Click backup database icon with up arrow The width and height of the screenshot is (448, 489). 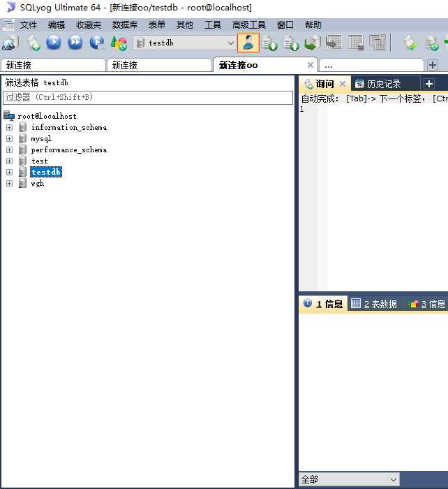point(291,43)
